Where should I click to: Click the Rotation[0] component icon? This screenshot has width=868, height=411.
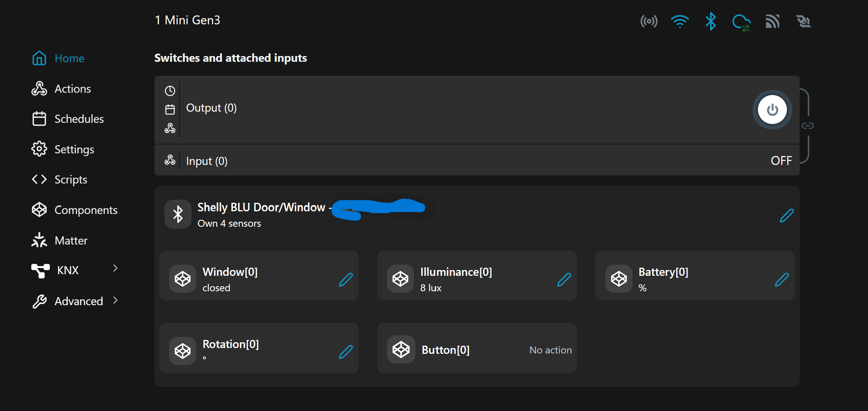click(x=183, y=351)
